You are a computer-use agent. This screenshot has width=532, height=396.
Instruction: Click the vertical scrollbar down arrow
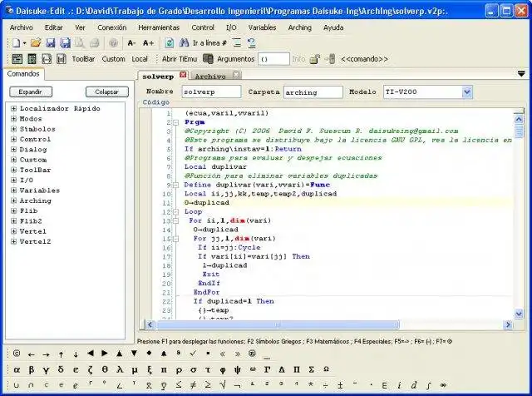click(519, 314)
